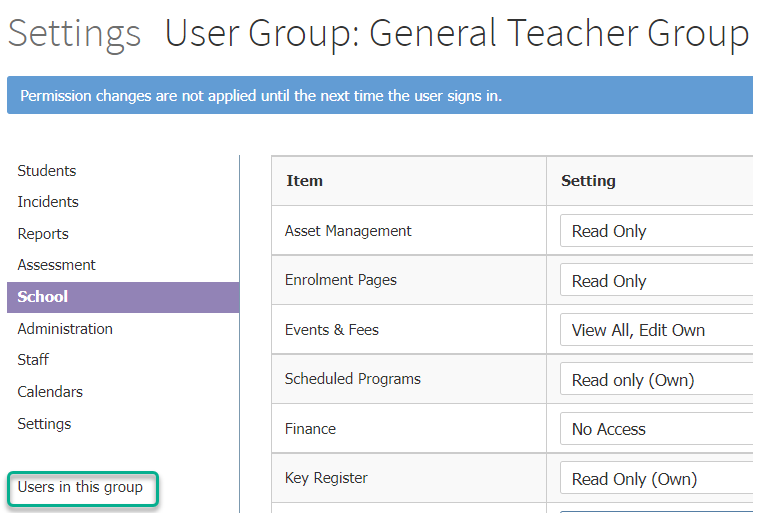Open the Scheduled Programs setting dropdown
The image size is (757, 513).
pos(657,380)
